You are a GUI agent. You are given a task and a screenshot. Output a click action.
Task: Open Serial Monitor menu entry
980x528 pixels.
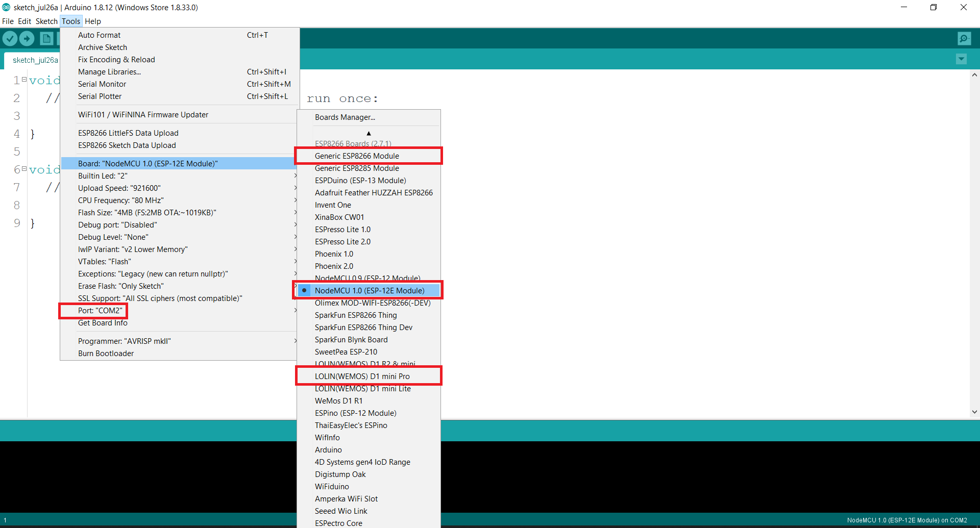point(179,84)
